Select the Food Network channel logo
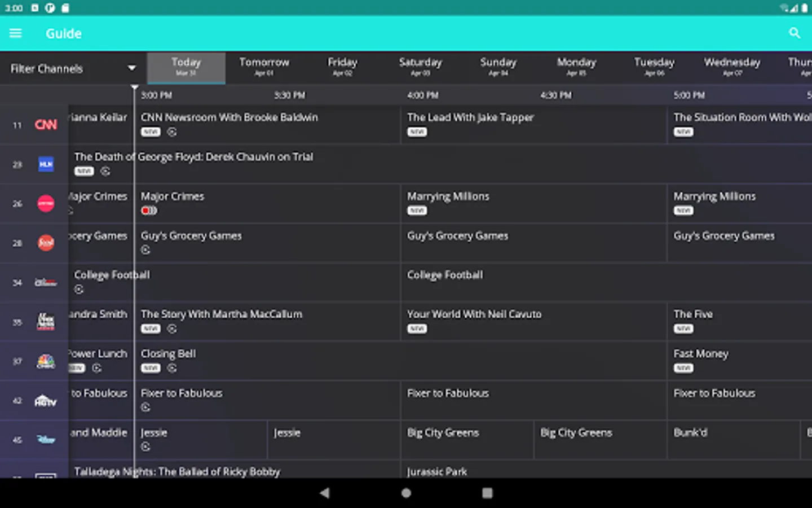This screenshot has width=812, height=508. click(x=46, y=243)
